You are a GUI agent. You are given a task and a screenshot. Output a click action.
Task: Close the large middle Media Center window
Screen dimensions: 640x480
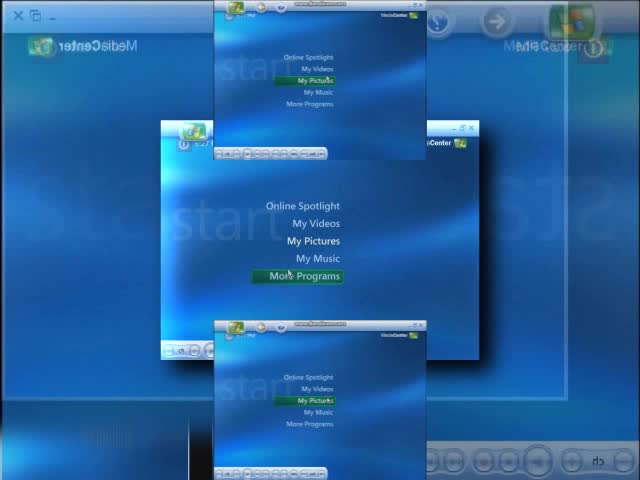pyautogui.click(x=471, y=128)
